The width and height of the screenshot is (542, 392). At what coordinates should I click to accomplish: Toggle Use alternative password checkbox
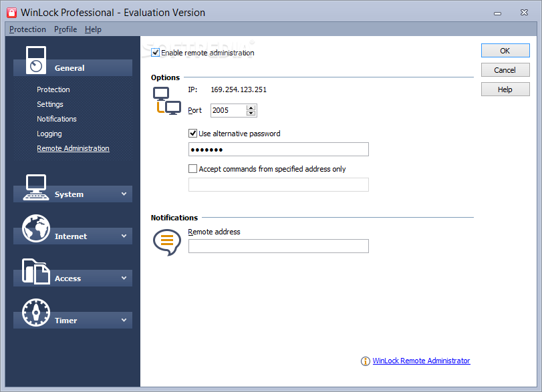click(x=192, y=134)
